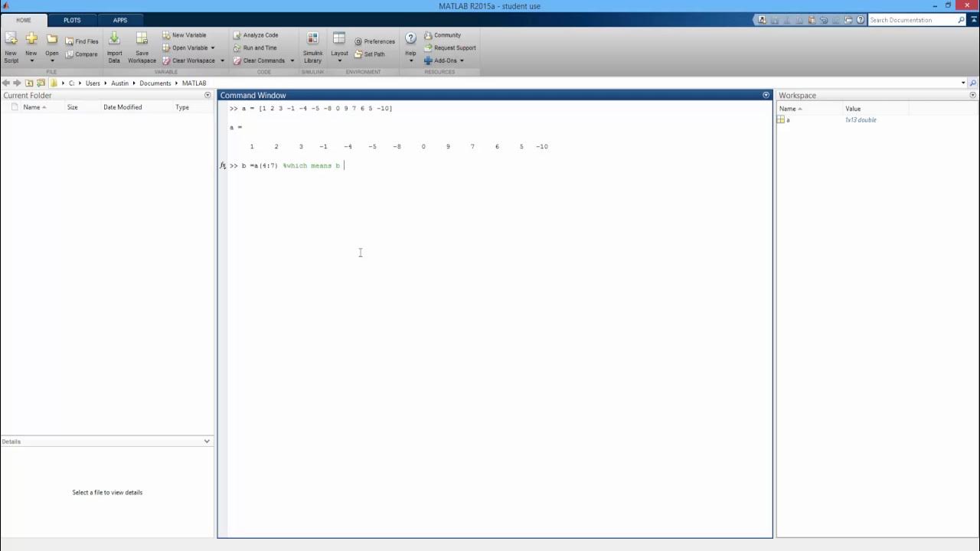Click Find Files in toolstrip
The width and height of the screenshot is (980, 551).
[x=82, y=41]
